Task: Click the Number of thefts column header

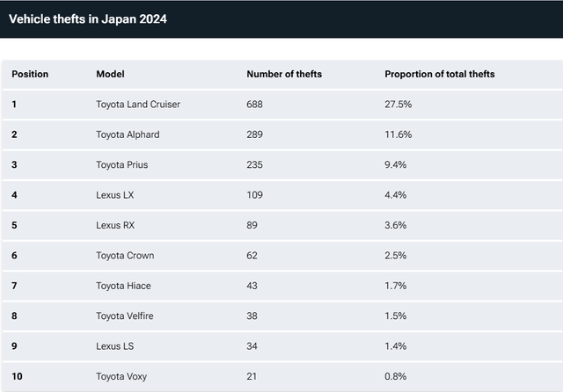Action: (x=284, y=74)
